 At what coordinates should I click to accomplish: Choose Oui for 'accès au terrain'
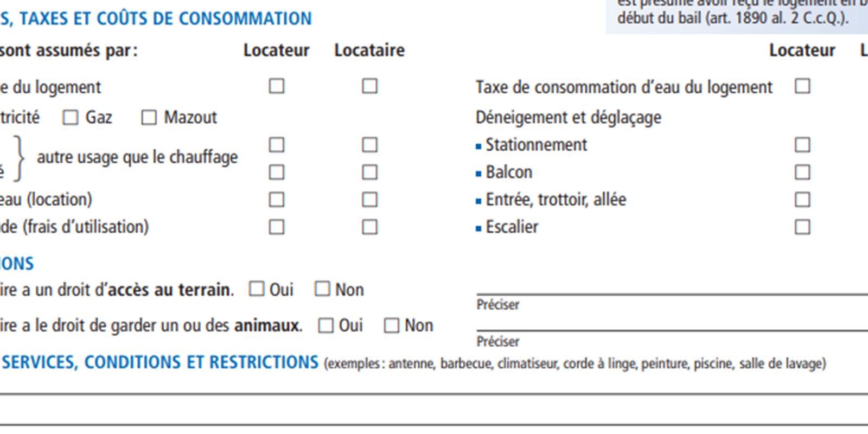pyautogui.click(x=257, y=289)
